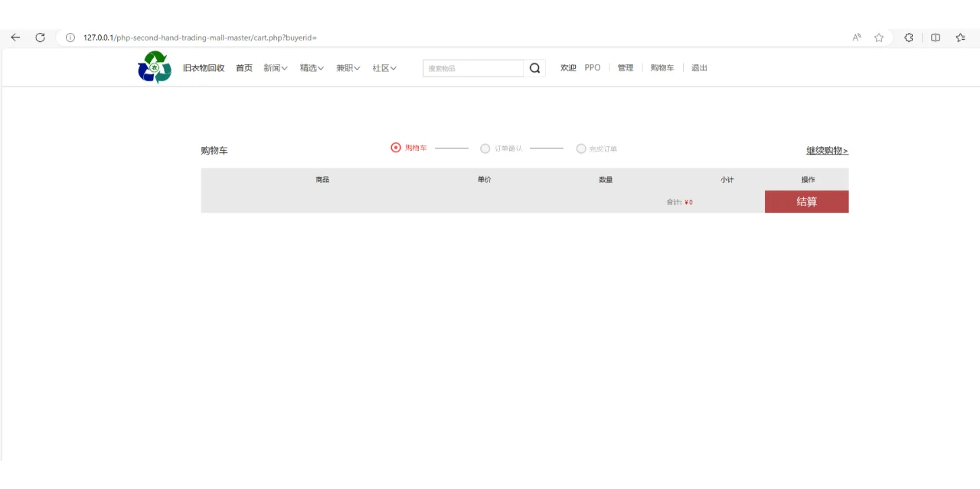Click the recycle logo of 旧衣物回收
The image size is (980, 489).
153,67
